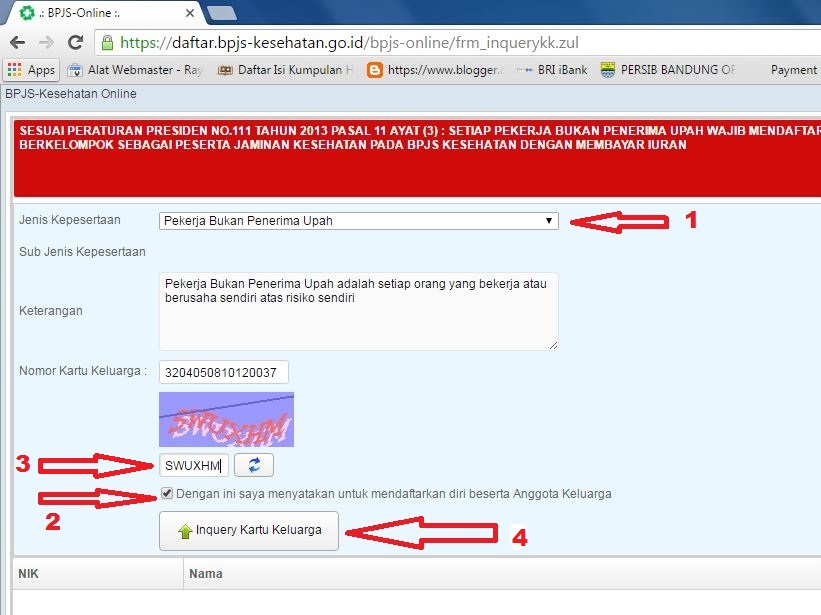The image size is (821, 615).
Task: Reload the page with the refresh icon
Action: click(x=76, y=42)
